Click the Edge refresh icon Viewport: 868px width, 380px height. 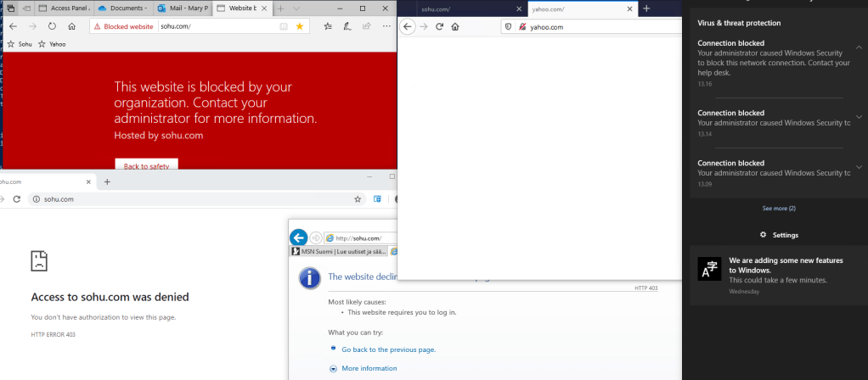click(x=52, y=26)
